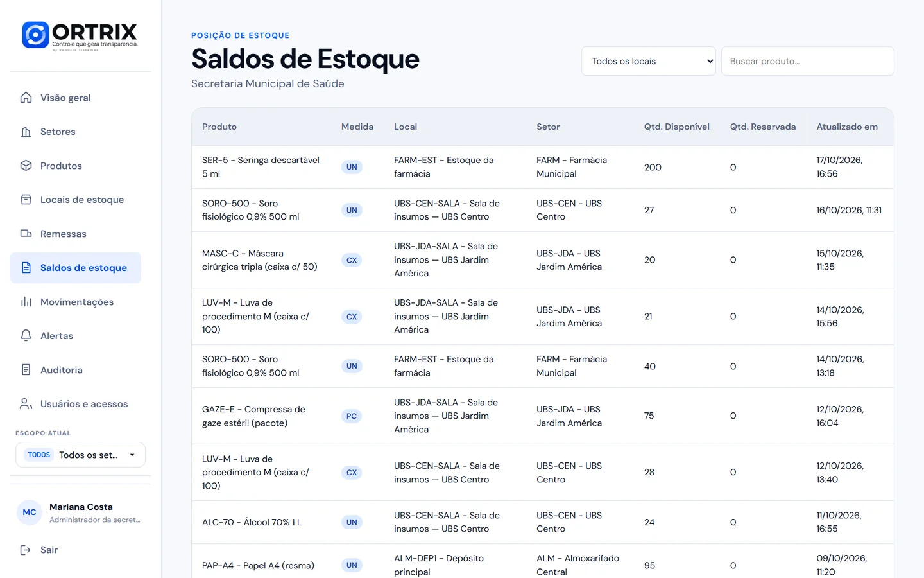
Task: Open Visão geral page
Action: click(x=76, y=98)
